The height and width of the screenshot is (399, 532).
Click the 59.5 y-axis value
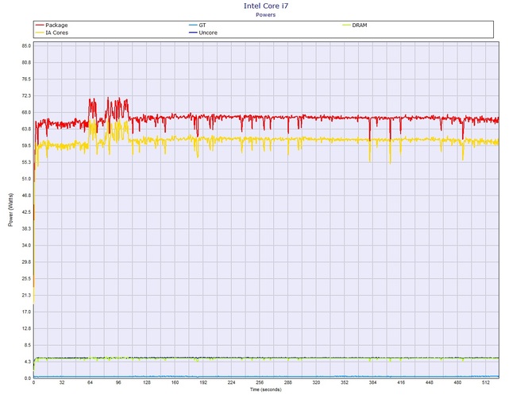(26, 145)
